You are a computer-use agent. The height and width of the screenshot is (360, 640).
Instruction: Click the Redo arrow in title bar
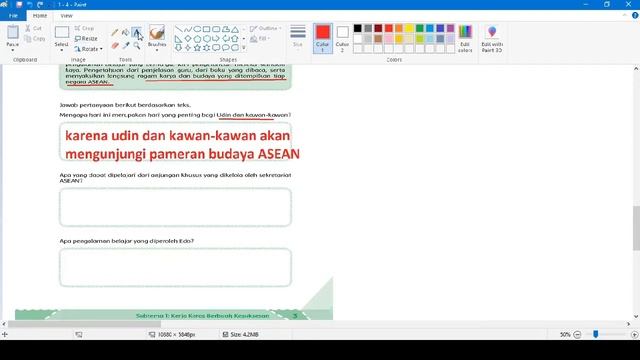(40, 4)
